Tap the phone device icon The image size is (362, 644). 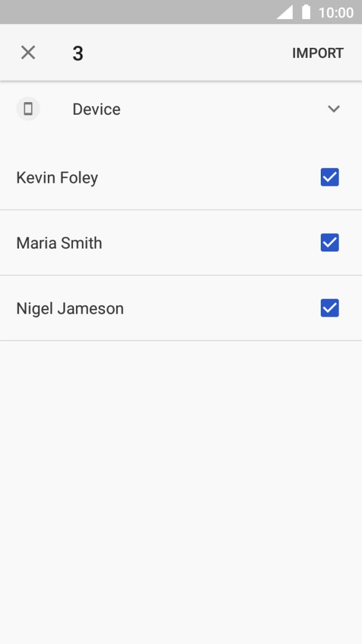[x=28, y=109]
